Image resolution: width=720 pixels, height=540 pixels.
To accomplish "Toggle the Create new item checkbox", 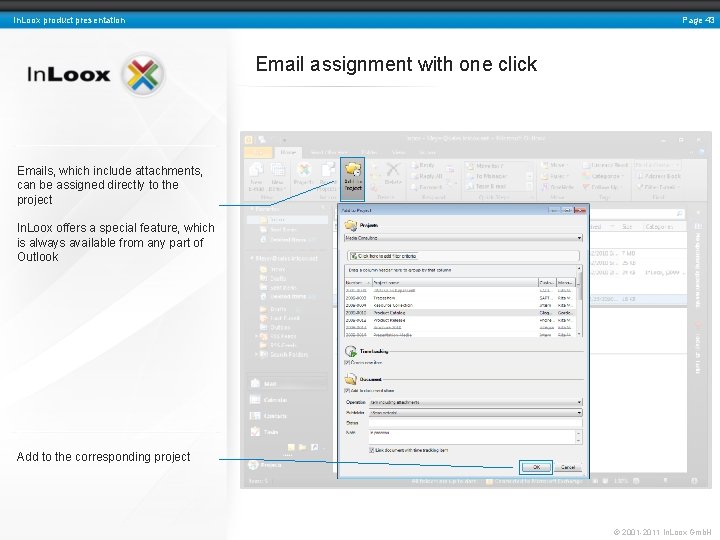I will [x=347, y=362].
